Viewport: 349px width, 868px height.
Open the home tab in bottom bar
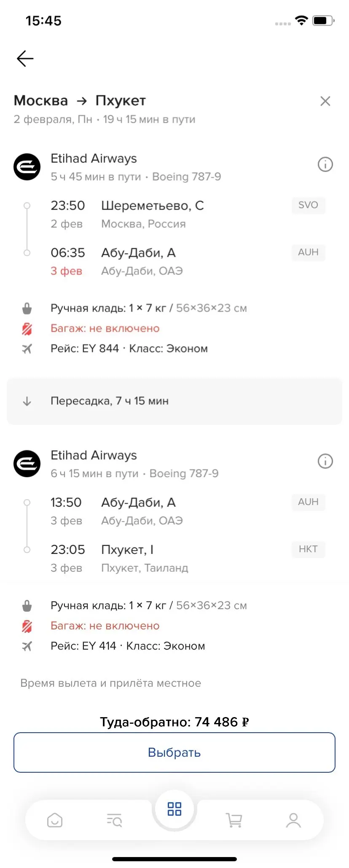pos(55,820)
